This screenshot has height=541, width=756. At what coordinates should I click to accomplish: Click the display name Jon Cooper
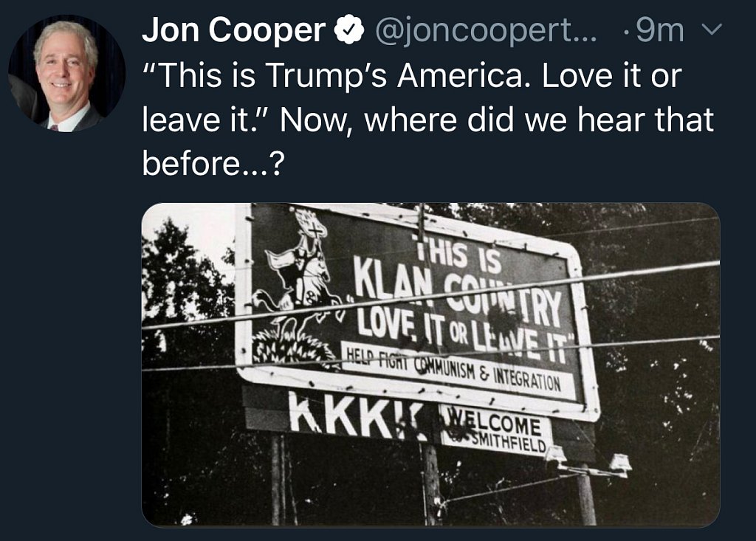[233, 30]
